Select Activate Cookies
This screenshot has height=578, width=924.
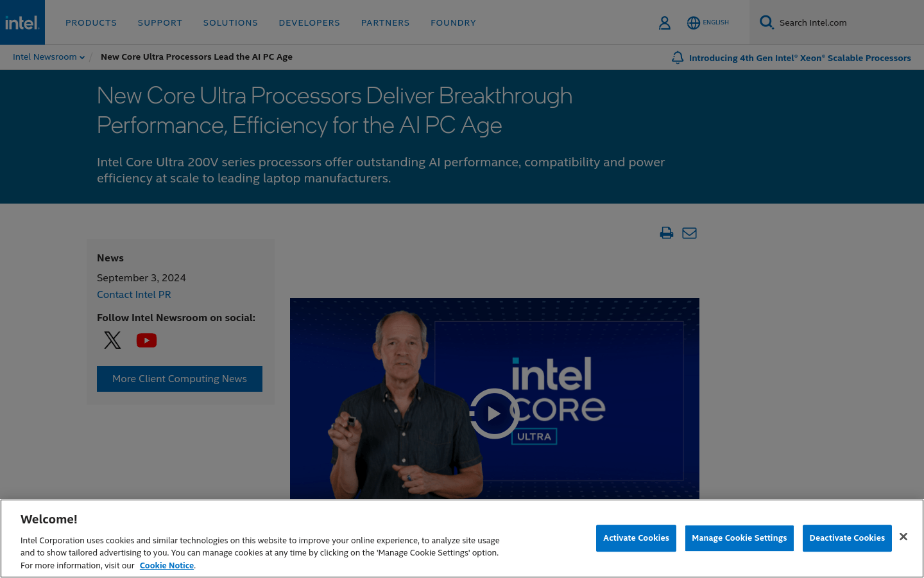(636, 538)
